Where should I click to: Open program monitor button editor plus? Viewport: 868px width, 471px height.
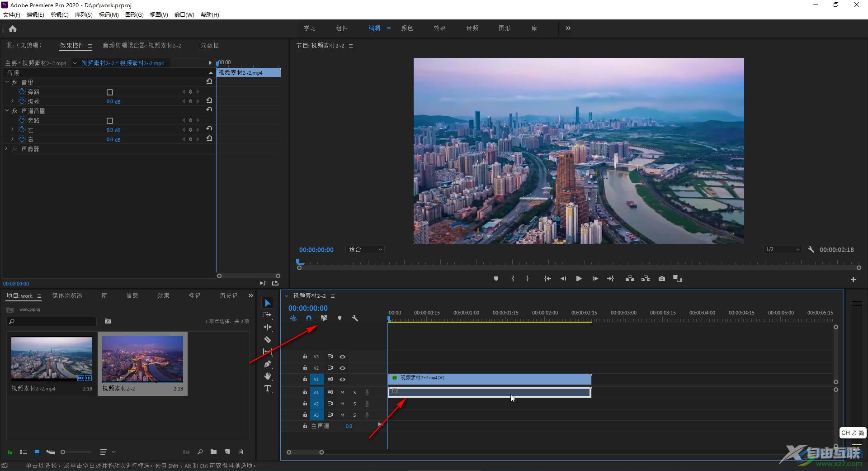[x=853, y=280]
